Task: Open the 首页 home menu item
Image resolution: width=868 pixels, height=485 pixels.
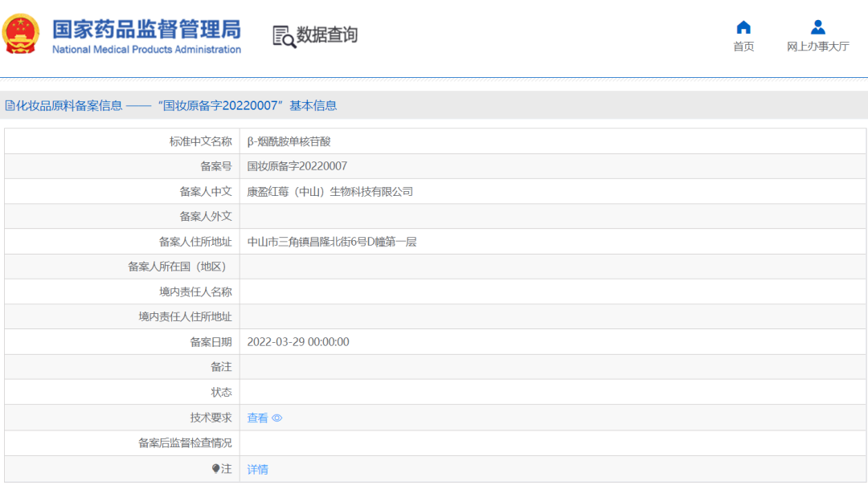Action: coord(743,47)
